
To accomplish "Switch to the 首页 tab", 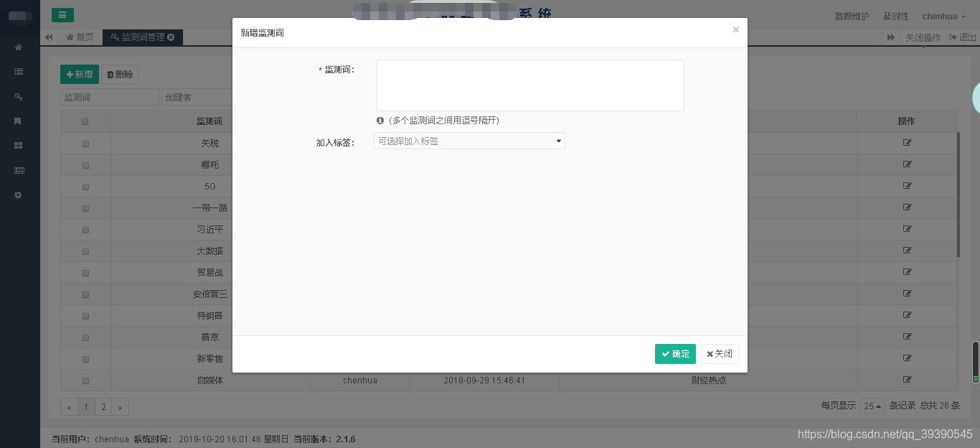I will [x=79, y=37].
